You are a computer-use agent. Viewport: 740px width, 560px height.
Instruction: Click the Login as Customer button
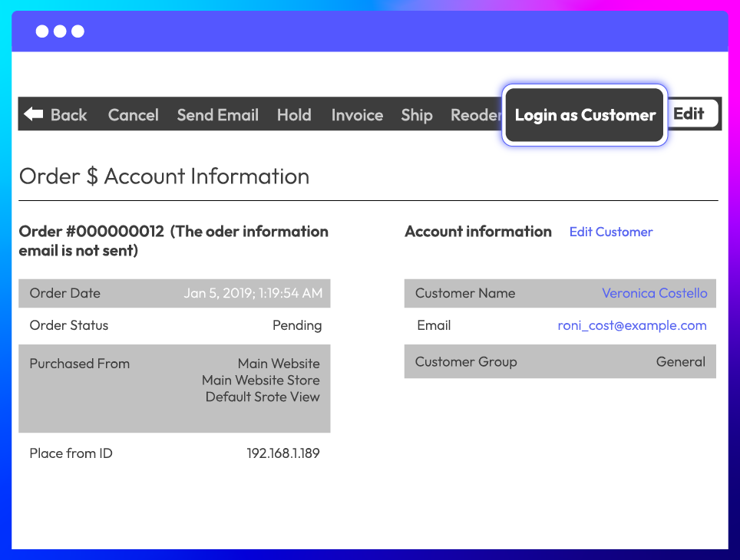585,115
